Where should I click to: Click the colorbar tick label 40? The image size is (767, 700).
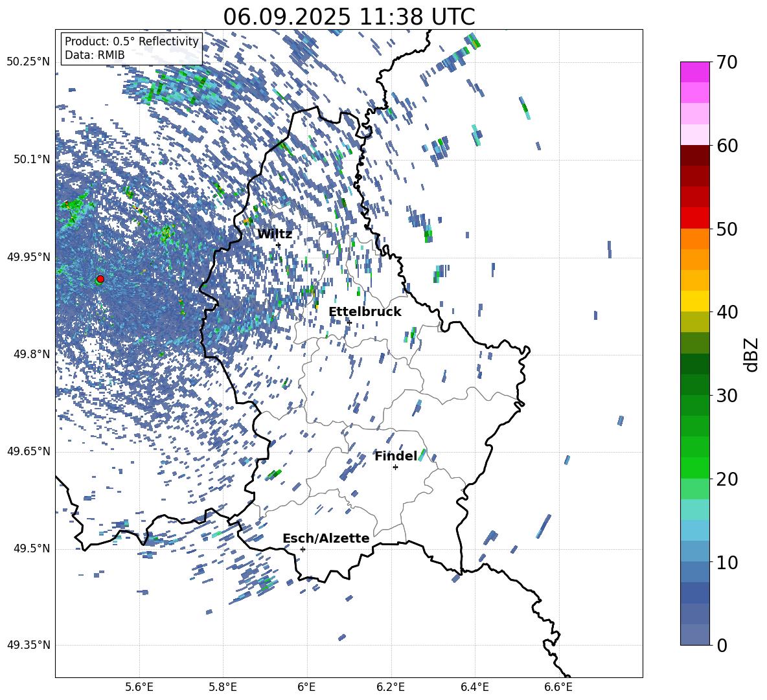727,312
